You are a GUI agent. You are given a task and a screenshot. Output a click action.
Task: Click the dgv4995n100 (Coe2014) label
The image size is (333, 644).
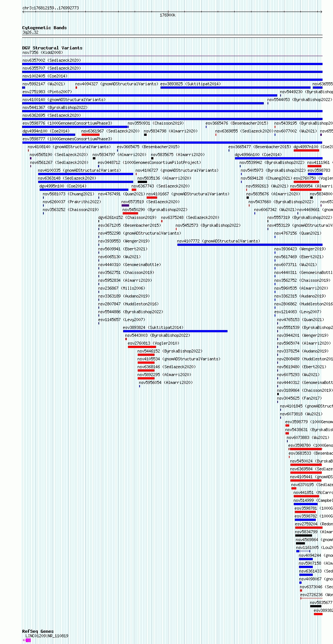pyautogui.click(x=63, y=186)
